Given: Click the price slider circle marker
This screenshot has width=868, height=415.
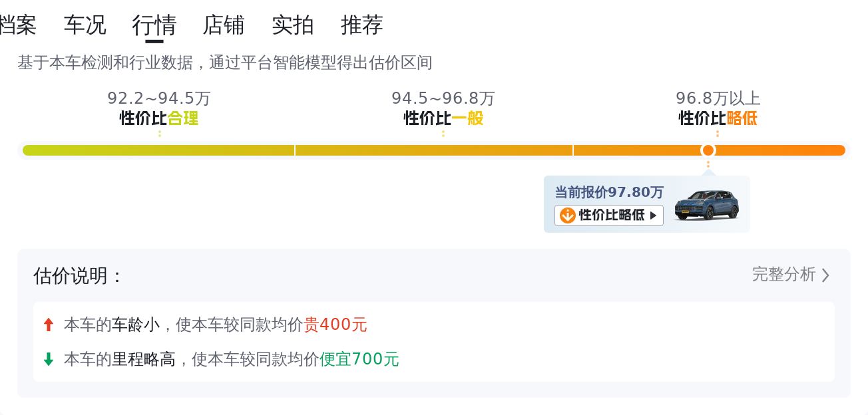Looking at the screenshot, I should [708, 150].
